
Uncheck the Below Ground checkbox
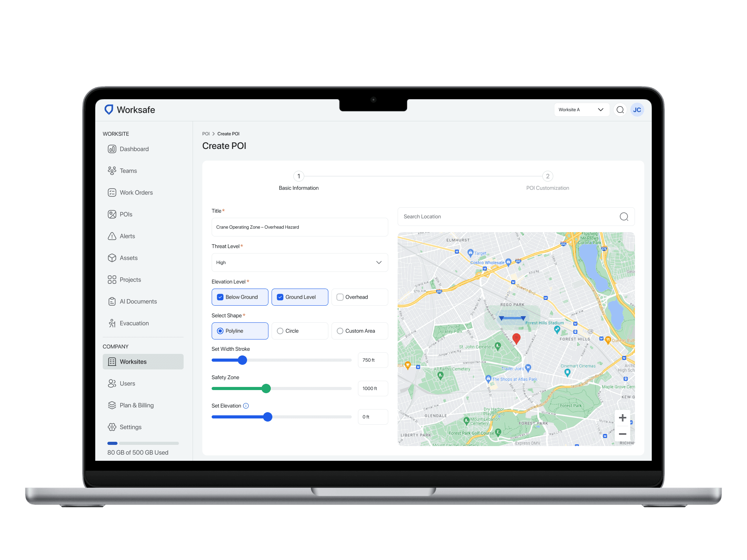click(x=220, y=297)
